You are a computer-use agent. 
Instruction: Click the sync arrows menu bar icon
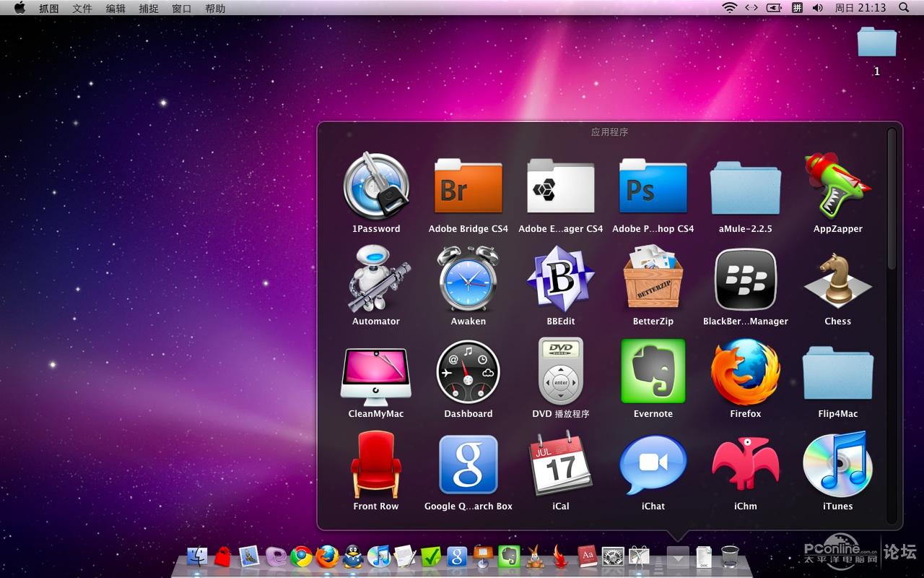coord(751,8)
